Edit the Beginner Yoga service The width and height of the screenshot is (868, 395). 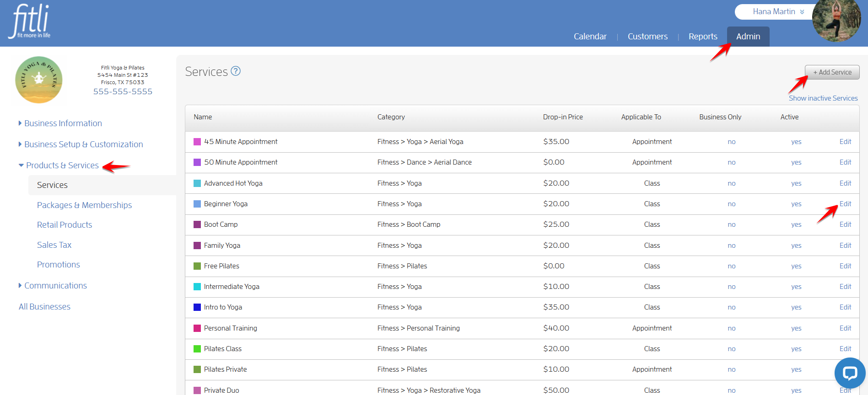[x=845, y=204]
